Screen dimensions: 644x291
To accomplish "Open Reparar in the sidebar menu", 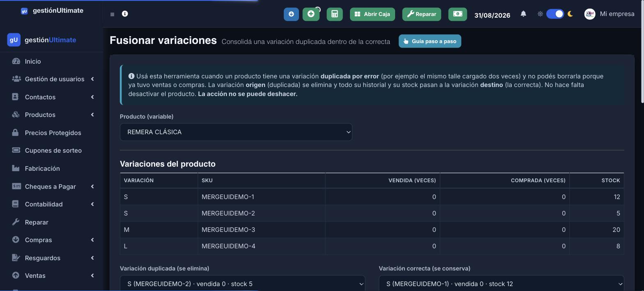I will tap(37, 222).
